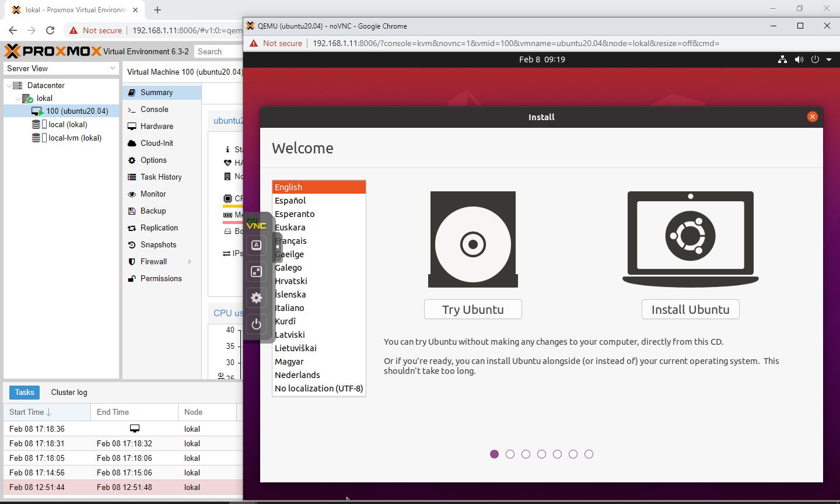Image resolution: width=840 pixels, height=504 pixels.
Task: Select Euskara in language list
Action: (x=319, y=228)
